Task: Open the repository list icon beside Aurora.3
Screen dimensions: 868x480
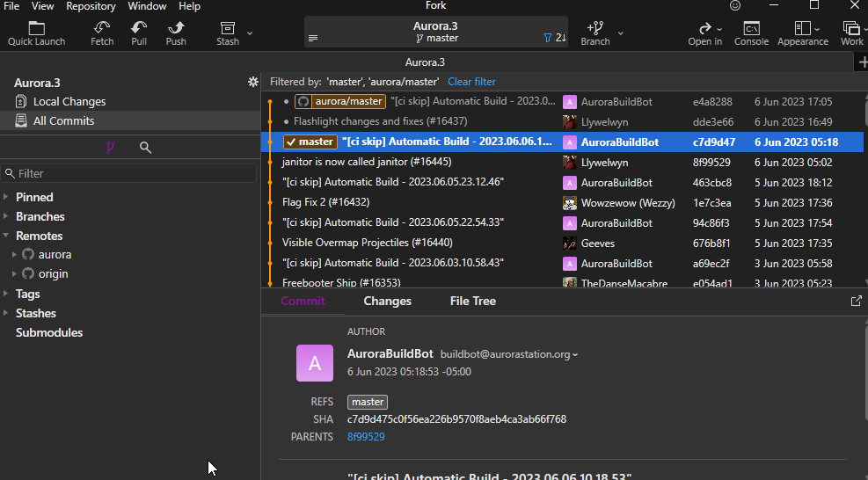Action: pyautogui.click(x=313, y=38)
